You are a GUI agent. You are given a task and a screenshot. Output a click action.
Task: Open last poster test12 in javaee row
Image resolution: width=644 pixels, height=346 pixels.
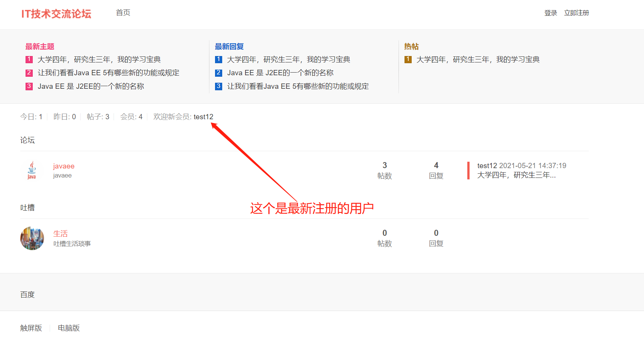coord(487,165)
